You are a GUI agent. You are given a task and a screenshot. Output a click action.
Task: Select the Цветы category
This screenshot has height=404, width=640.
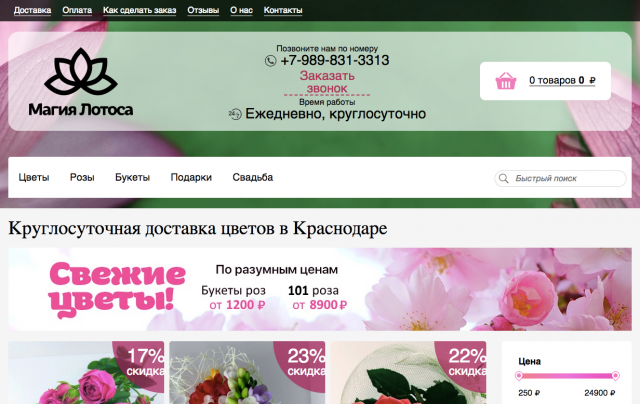coord(34,178)
